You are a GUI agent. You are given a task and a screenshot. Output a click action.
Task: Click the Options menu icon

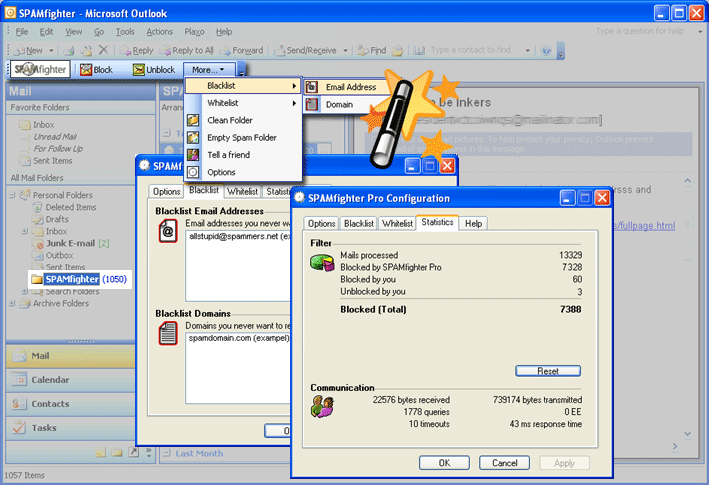pyautogui.click(x=193, y=172)
